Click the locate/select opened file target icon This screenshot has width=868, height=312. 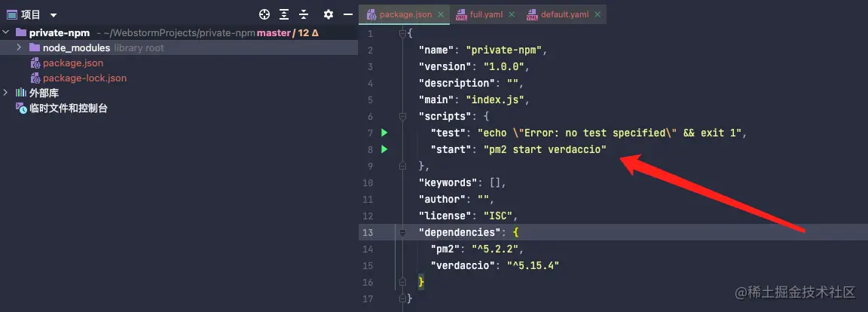[x=264, y=14]
